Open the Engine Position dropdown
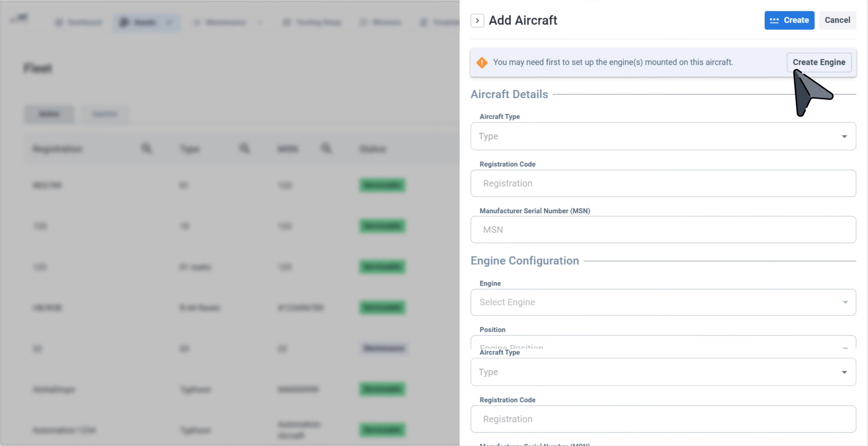Image resolution: width=868 pixels, height=446 pixels. pyautogui.click(x=663, y=342)
